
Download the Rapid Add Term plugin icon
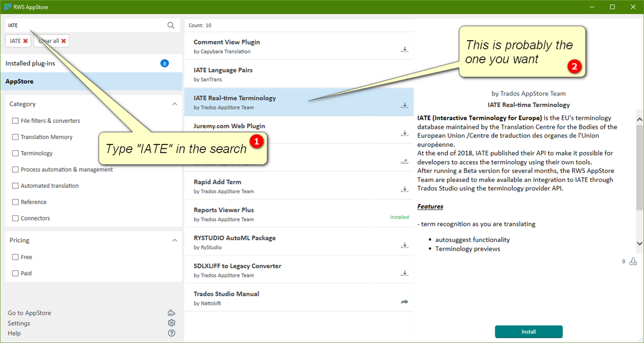[x=404, y=189]
